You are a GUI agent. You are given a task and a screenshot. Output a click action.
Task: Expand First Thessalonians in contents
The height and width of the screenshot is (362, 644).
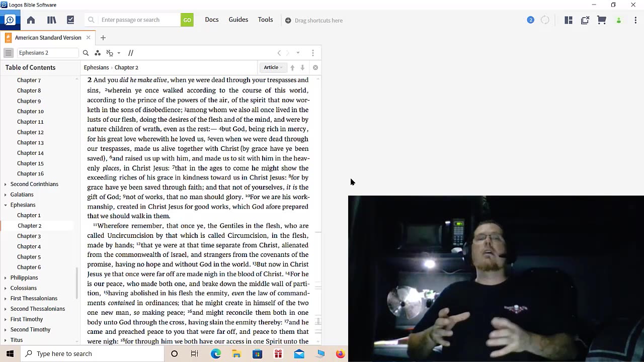[6, 299]
